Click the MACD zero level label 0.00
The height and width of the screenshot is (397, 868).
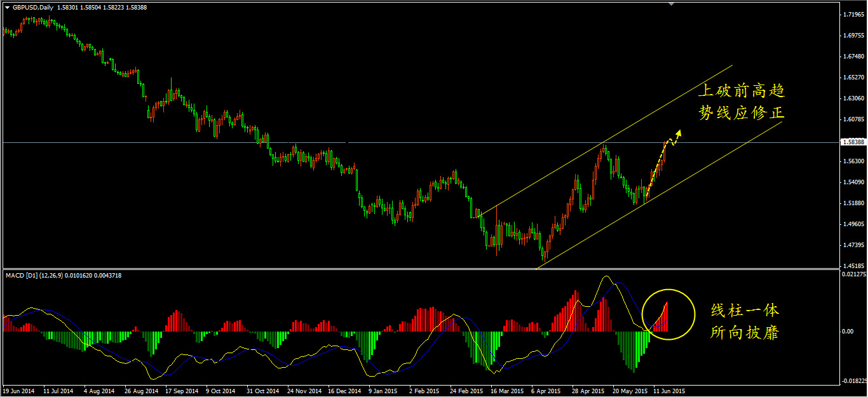pos(847,332)
